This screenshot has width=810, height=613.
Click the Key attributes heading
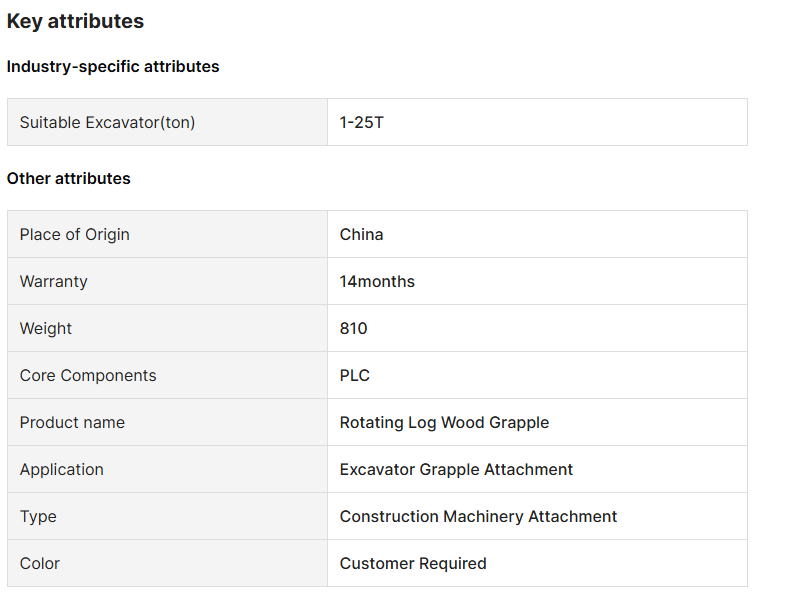(x=75, y=21)
